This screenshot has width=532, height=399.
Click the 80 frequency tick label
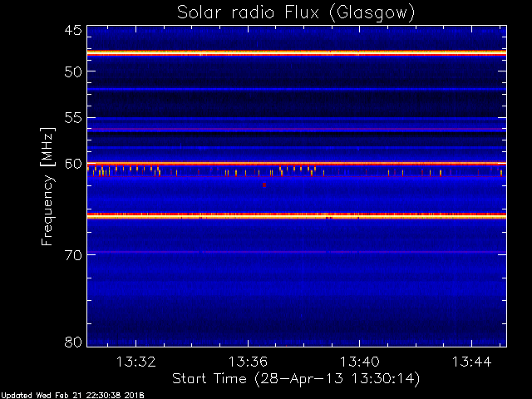tap(74, 342)
